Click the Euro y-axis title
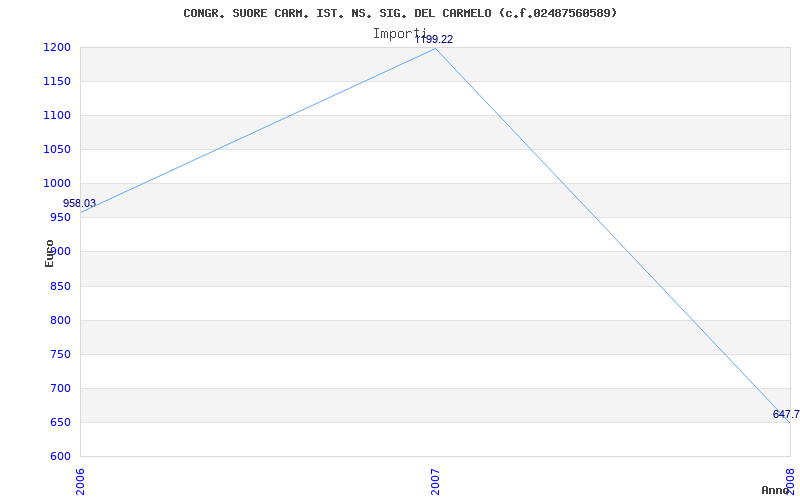This screenshot has height=500, width=800. pyautogui.click(x=49, y=253)
